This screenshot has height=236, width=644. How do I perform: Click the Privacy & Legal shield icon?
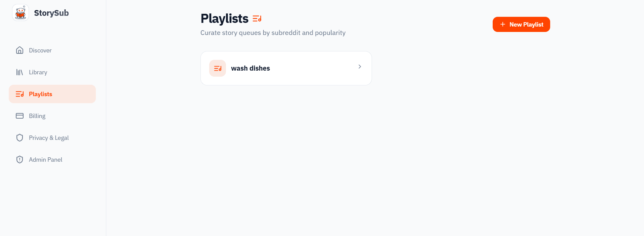pos(20,137)
